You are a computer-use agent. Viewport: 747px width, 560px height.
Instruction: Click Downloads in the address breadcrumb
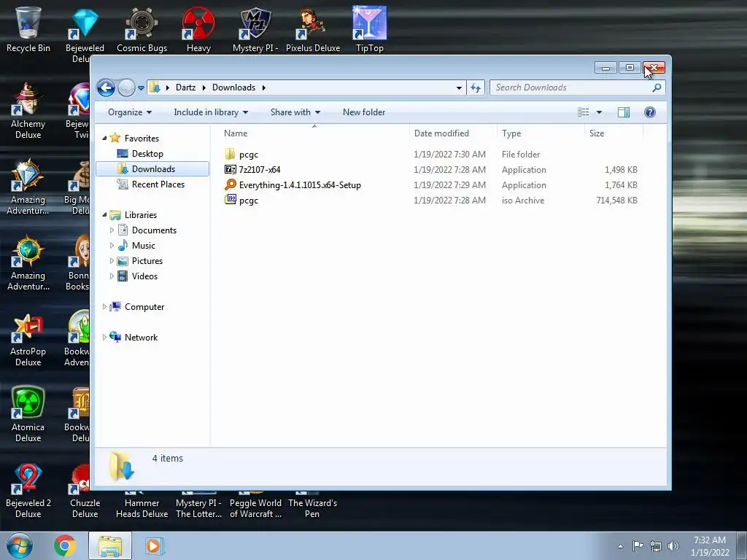tap(234, 87)
